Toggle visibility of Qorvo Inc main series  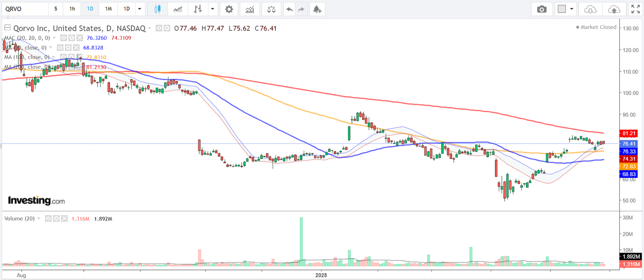click(159, 28)
